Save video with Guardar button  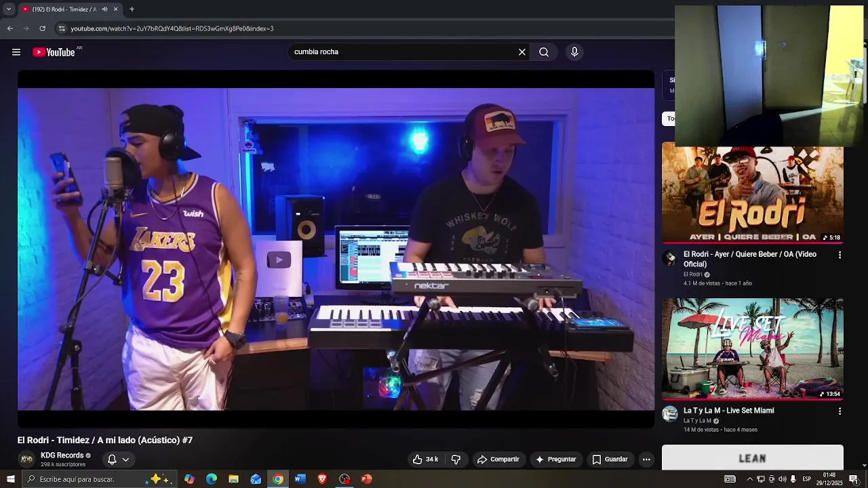tap(610, 460)
